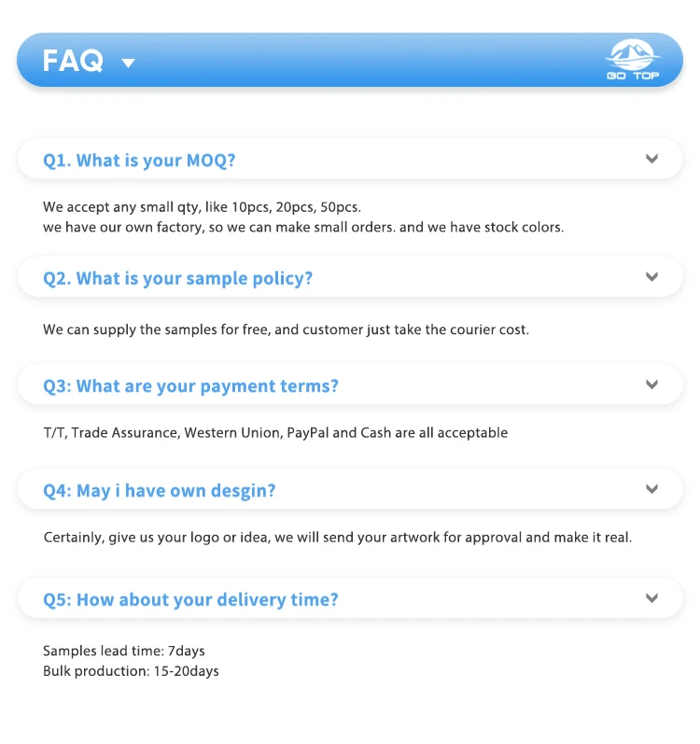Collapse Q1 MOQ with its chevron
Viewport: 700px width, 744px height.
(x=651, y=159)
